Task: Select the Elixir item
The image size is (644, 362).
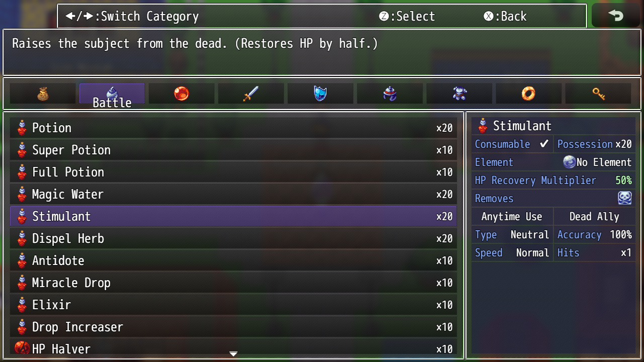Action: pyautogui.click(x=233, y=305)
